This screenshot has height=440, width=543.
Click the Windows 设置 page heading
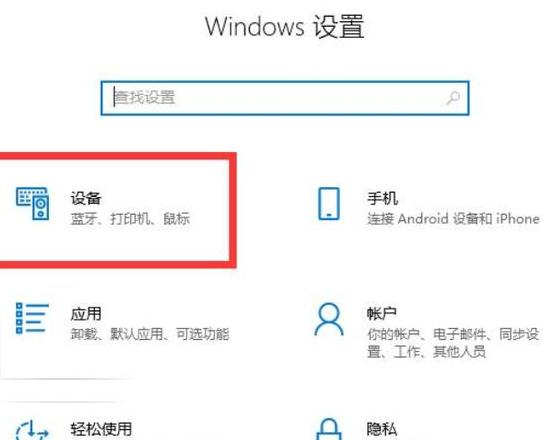click(285, 26)
